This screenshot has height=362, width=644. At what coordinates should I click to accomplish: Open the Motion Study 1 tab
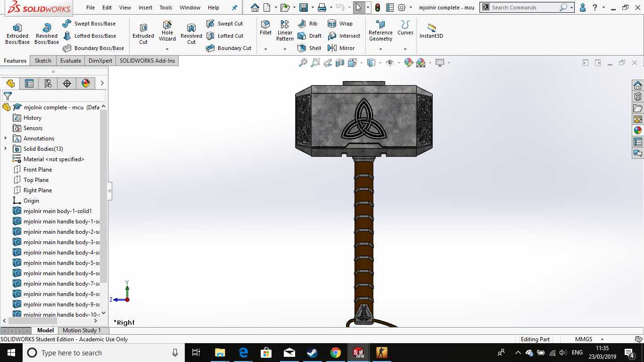[x=82, y=330]
